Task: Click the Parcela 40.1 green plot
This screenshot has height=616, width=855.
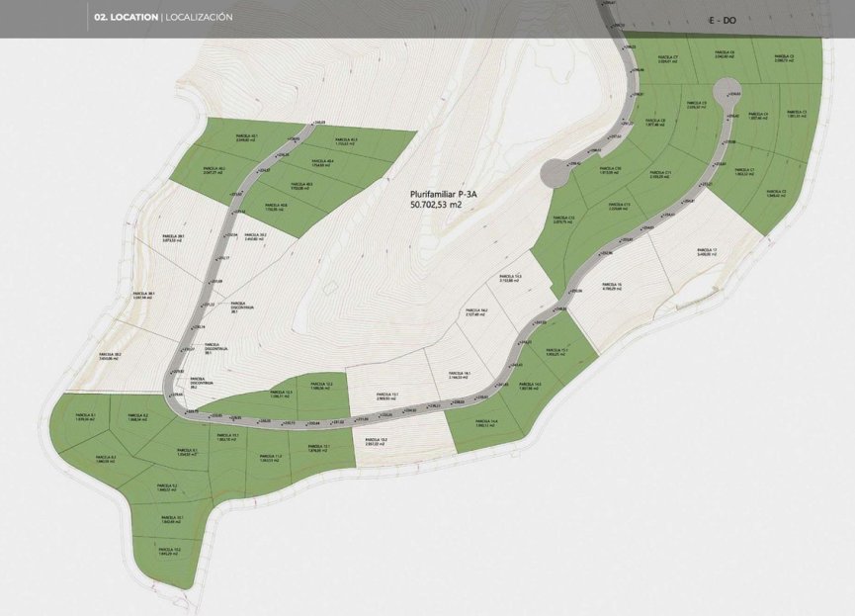Action: pos(249,139)
